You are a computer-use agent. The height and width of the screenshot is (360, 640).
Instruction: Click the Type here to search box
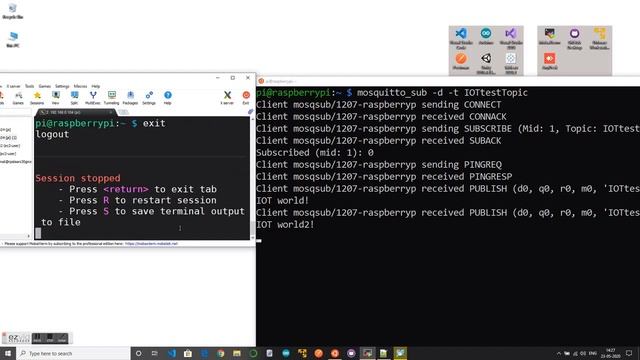point(73,353)
